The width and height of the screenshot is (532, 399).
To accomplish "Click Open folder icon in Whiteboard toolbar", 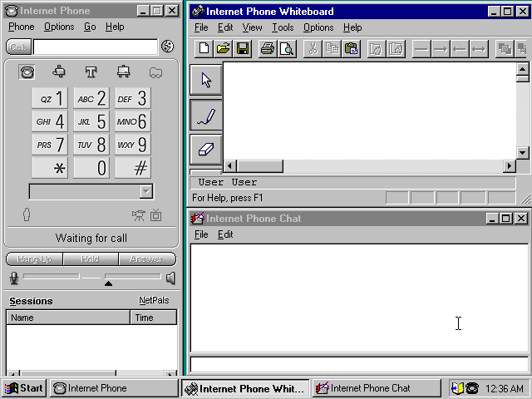I will click(x=223, y=49).
